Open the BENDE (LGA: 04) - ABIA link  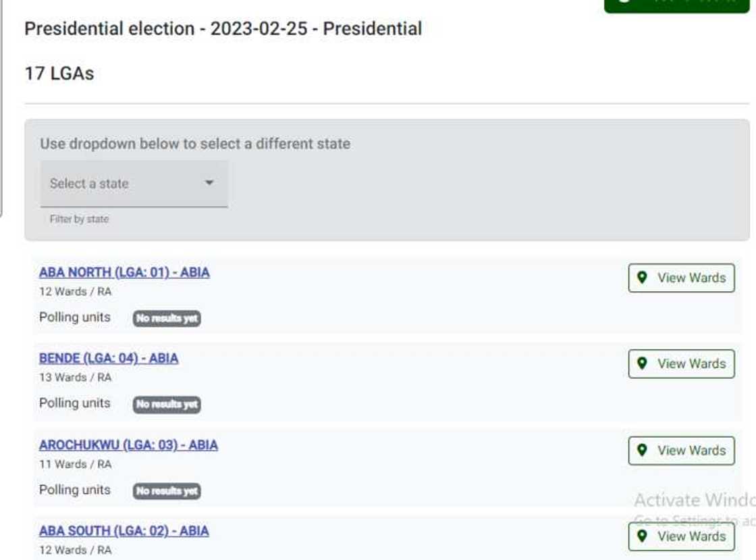tap(108, 359)
